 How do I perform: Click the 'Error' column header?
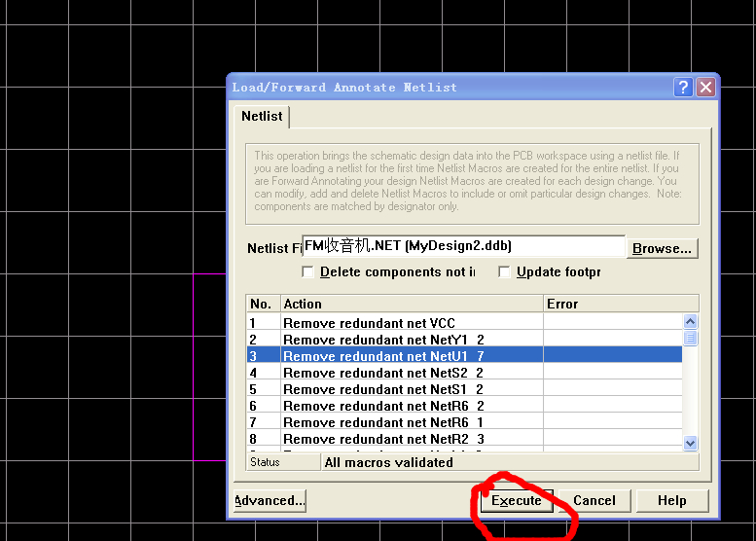tap(621, 304)
